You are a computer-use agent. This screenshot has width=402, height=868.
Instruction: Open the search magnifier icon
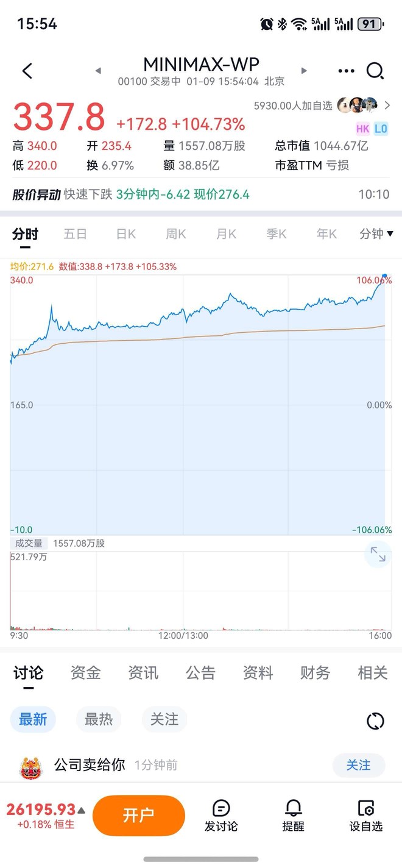375,71
